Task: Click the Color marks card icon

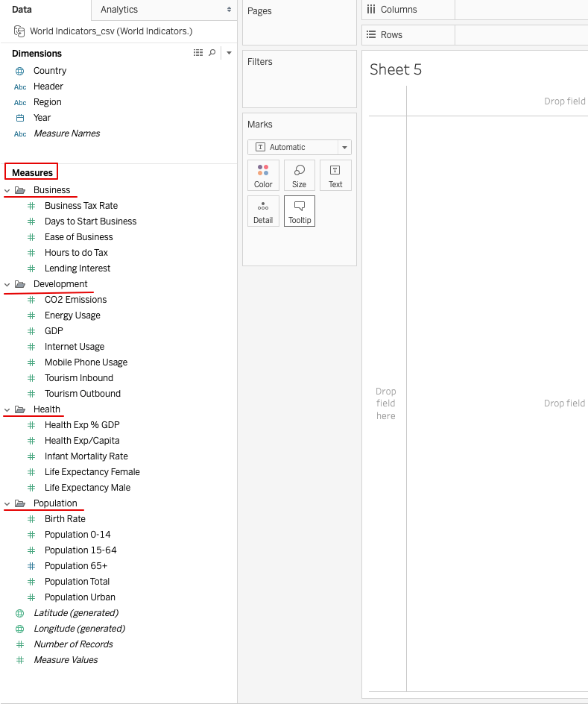Action: pos(263,175)
